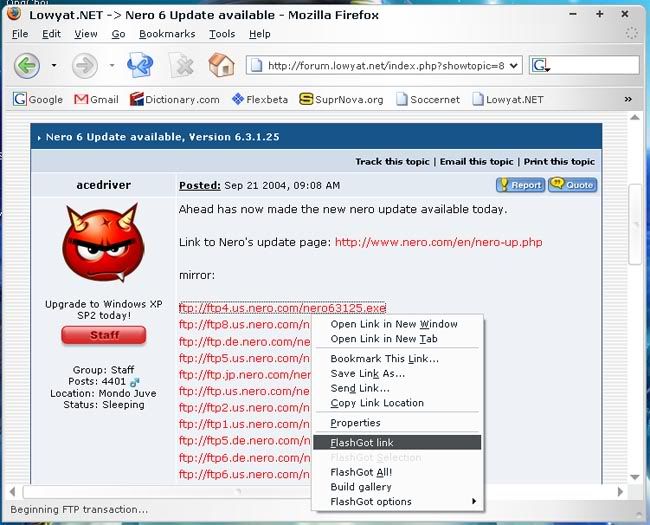Image resolution: width=650 pixels, height=525 pixels.
Task: Click the ftp2.us.nero.com mirror link
Action: coord(244,408)
